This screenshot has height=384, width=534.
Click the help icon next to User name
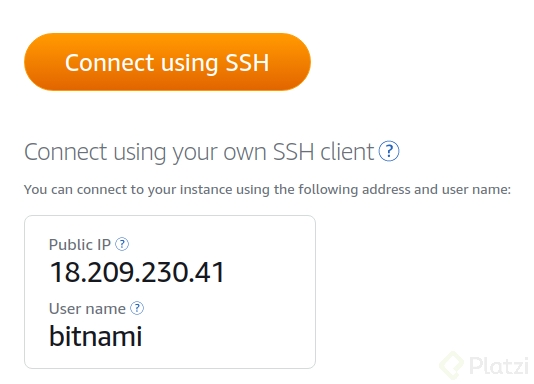[137, 308]
